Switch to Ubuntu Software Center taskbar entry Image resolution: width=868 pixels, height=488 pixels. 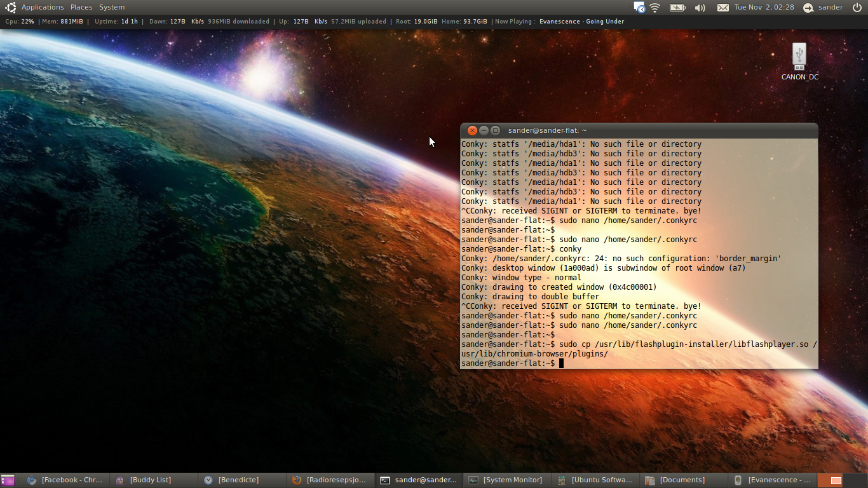pyautogui.click(x=594, y=480)
